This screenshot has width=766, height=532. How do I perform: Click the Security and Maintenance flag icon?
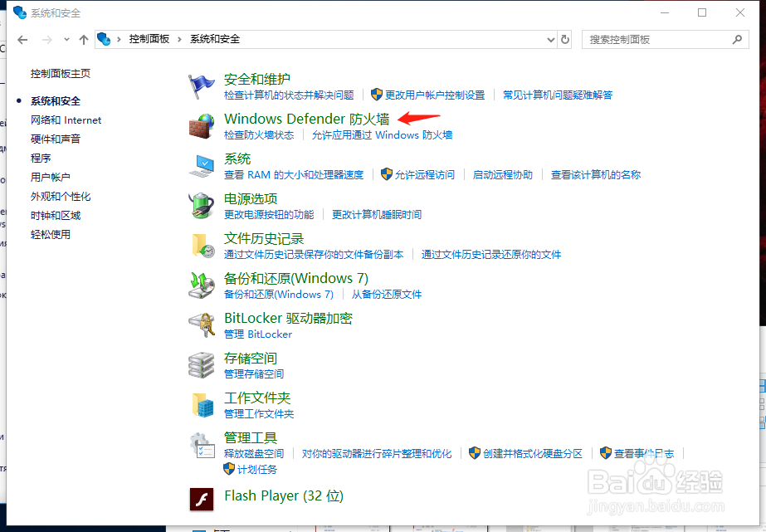pos(202,86)
